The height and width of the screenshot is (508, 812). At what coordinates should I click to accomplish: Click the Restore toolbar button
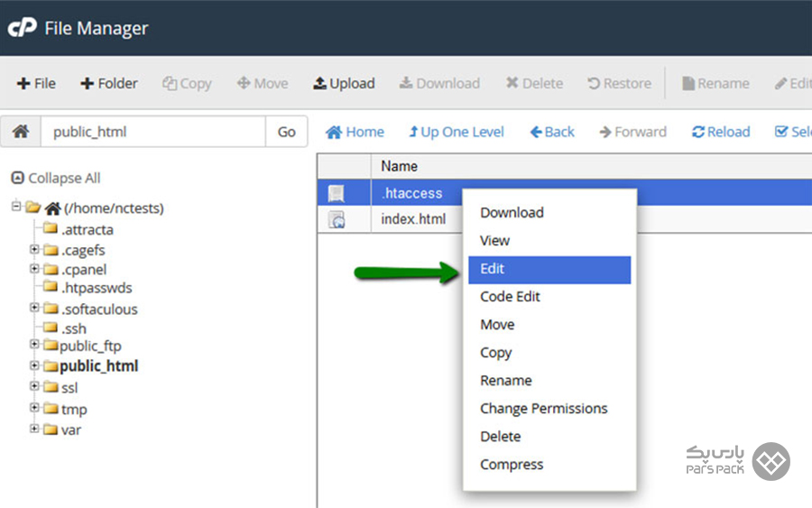click(619, 83)
